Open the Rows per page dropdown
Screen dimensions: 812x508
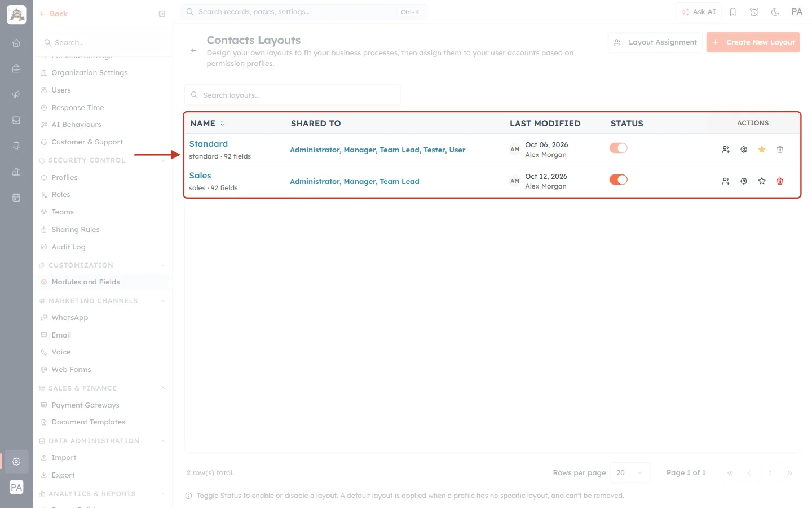[x=630, y=473]
